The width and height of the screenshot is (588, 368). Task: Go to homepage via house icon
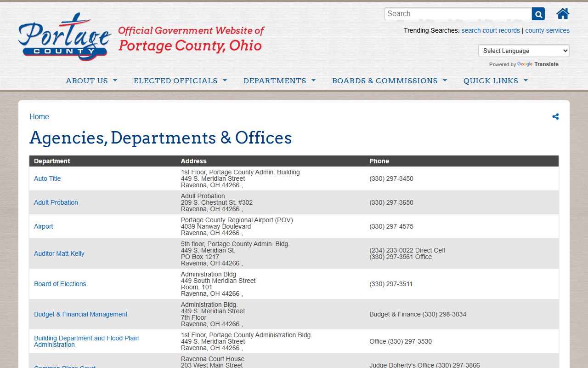click(562, 14)
